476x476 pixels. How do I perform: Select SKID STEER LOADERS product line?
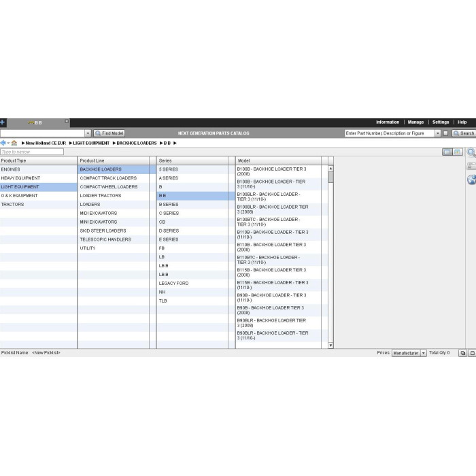114,231
